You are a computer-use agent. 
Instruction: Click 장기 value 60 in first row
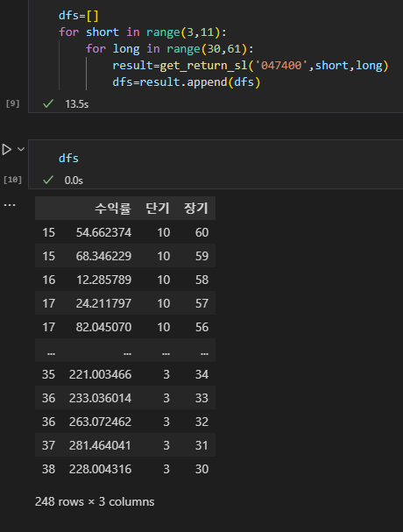coord(201,232)
